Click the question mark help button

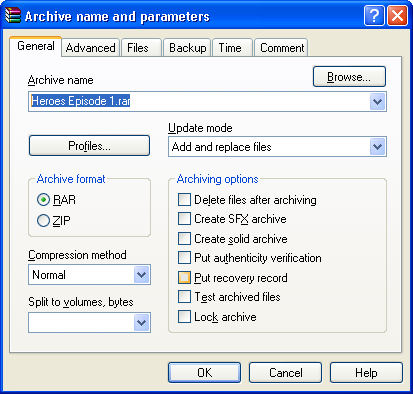374,15
